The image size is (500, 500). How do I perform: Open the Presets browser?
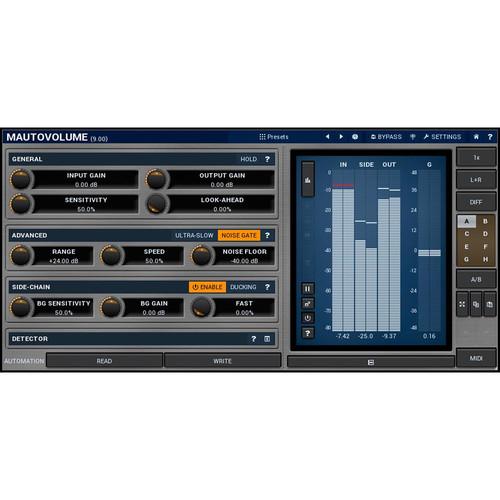274,137
